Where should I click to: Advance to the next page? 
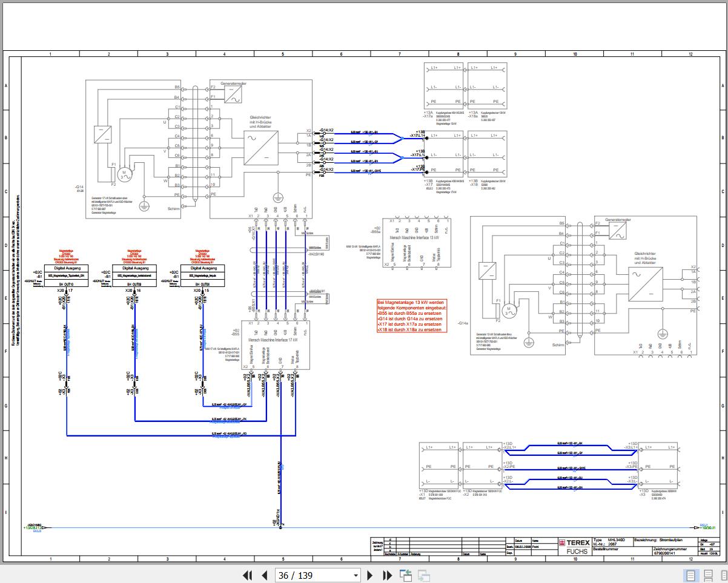(x=371, y=575)
